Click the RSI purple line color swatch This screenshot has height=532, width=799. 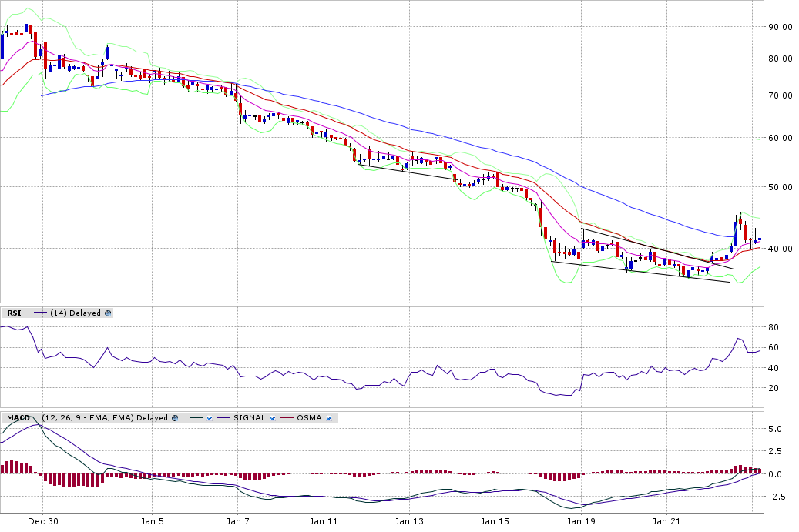[40, 313]
